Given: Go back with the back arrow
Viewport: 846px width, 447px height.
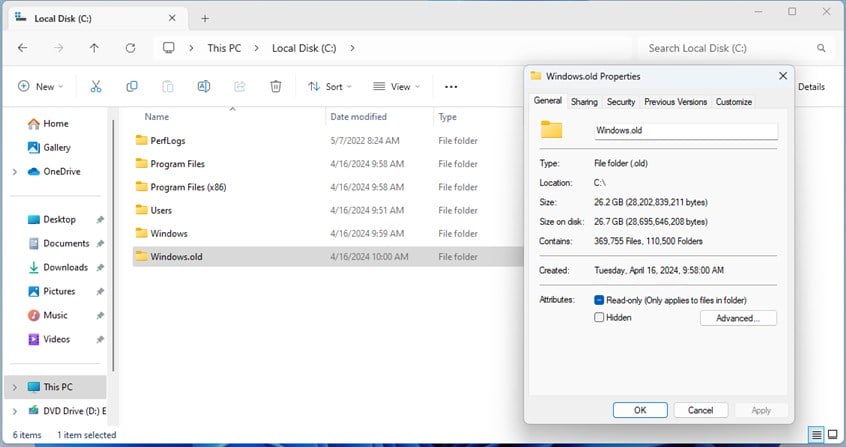Looking at the screenshot, I should [x=23, y=48].
